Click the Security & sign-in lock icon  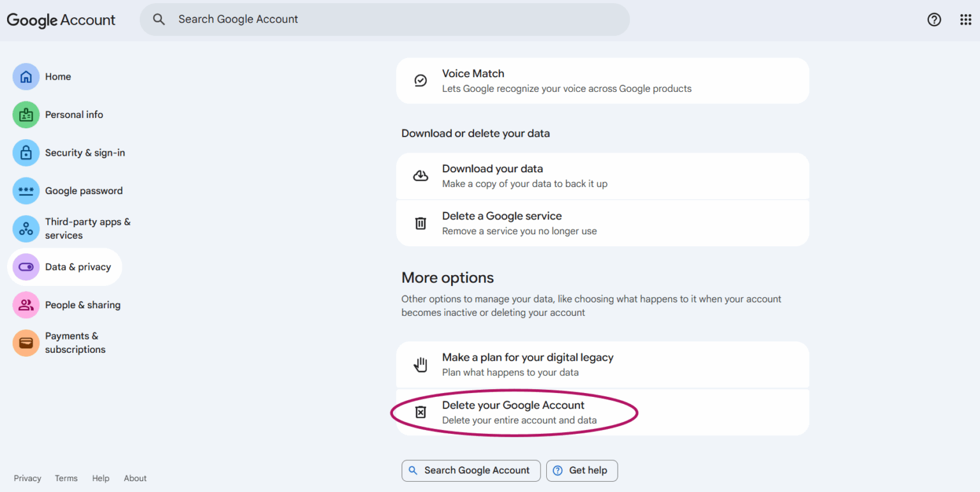26,153
